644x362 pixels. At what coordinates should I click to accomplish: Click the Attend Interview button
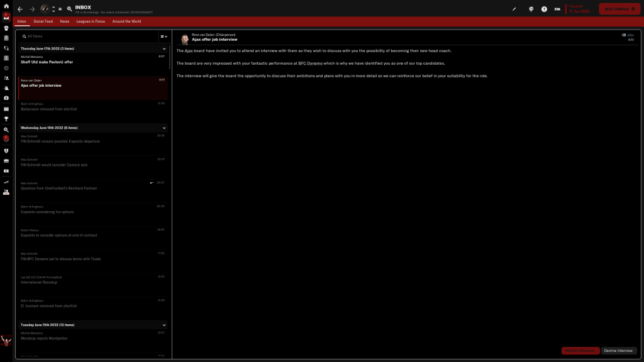coord(580,351)
